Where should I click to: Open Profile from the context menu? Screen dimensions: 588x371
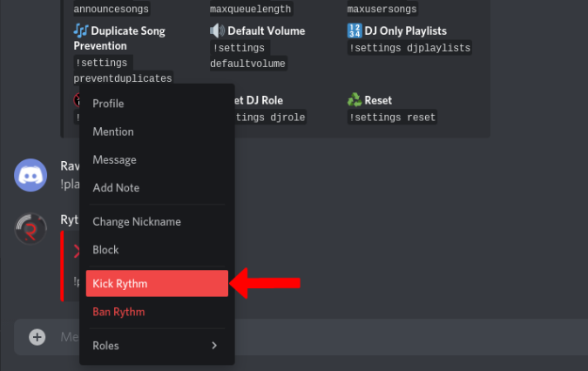coord(157,104)
